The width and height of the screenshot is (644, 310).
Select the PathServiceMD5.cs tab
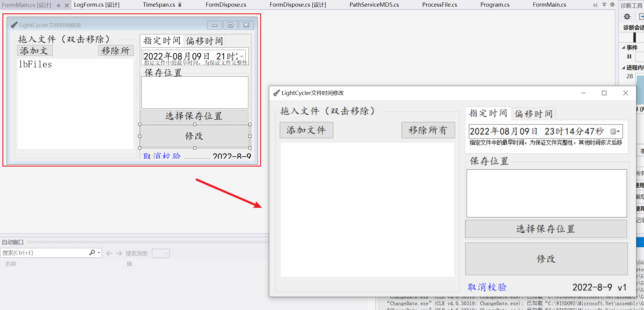374,5
